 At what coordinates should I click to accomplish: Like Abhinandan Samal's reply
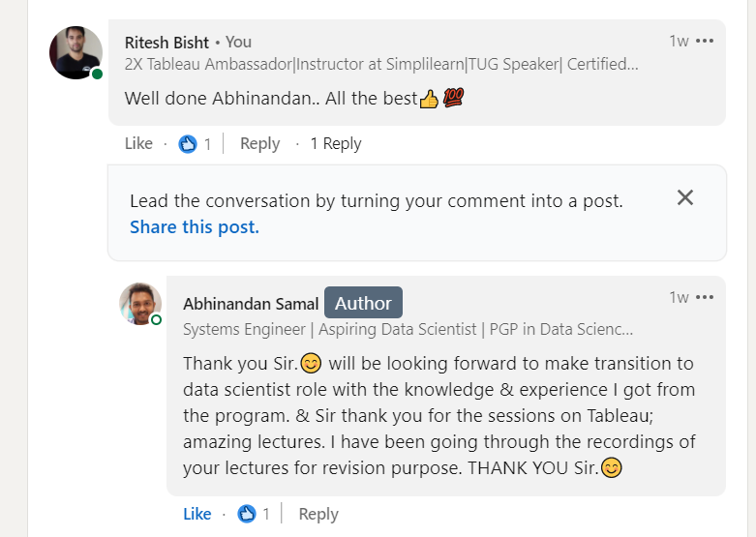coord(197,514)
